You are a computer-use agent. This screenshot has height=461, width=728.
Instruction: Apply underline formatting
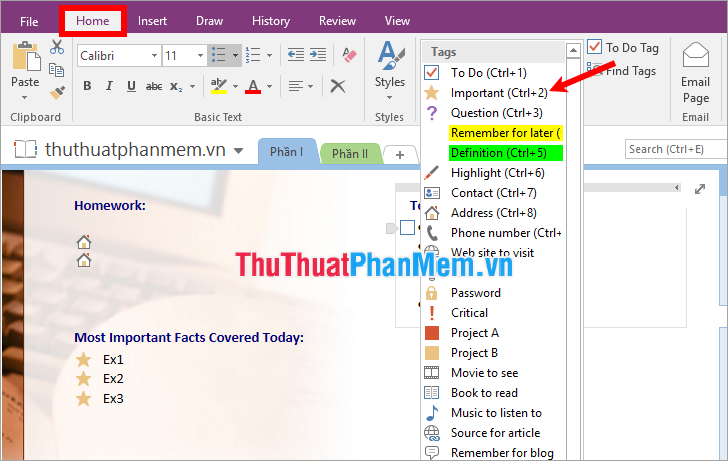click(x=131, y=86)
